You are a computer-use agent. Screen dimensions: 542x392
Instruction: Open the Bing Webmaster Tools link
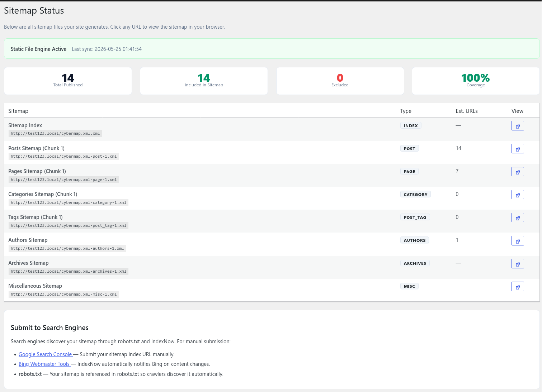click(x=44, y=364)
